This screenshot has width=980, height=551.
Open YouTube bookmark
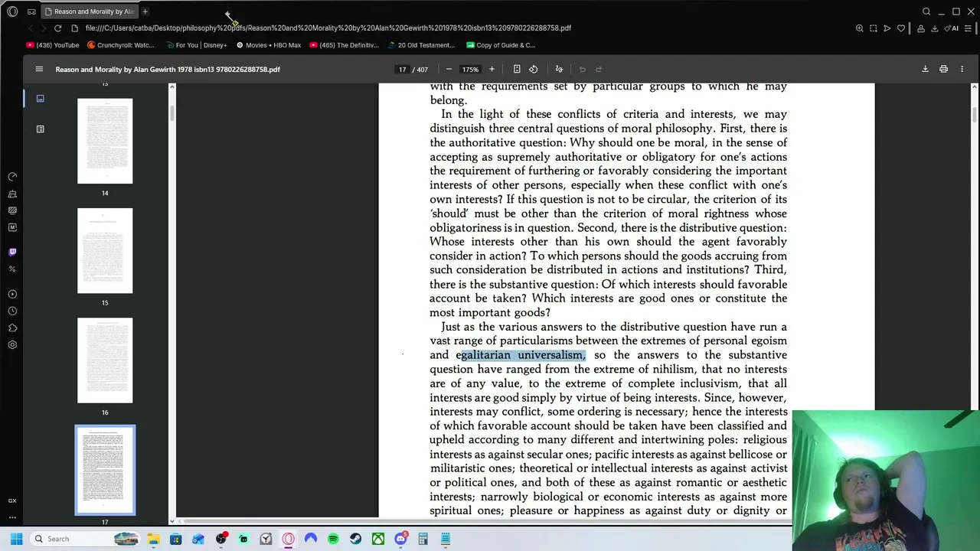click(52, 45)
